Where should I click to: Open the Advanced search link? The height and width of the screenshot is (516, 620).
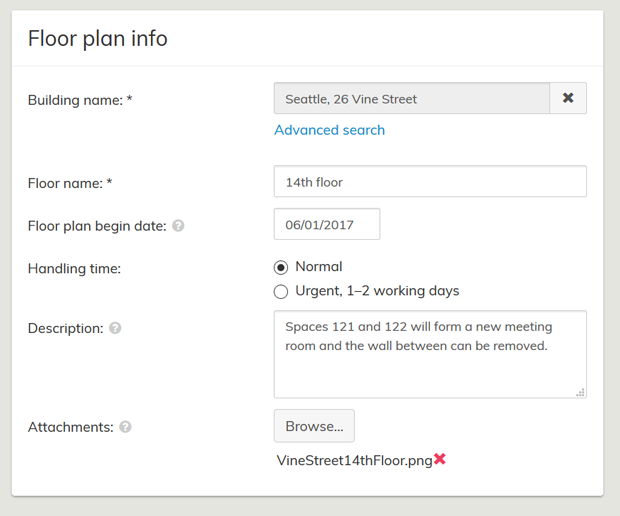pos(329,130)
